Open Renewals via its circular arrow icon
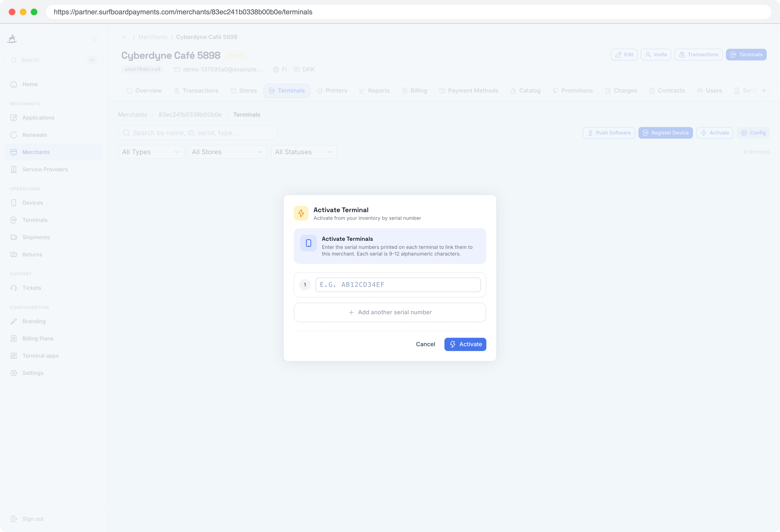780x532 pixels. pyautogui.click(x=14, y=135)
